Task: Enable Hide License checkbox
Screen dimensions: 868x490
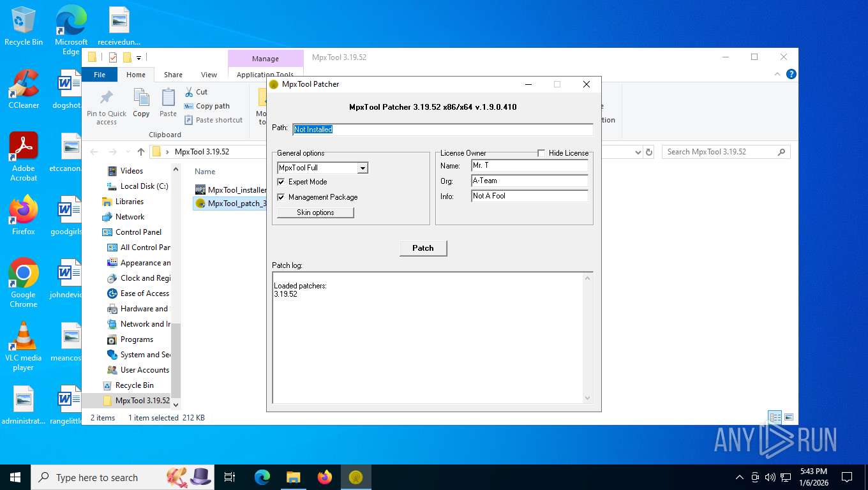Action: coord(541,153)
